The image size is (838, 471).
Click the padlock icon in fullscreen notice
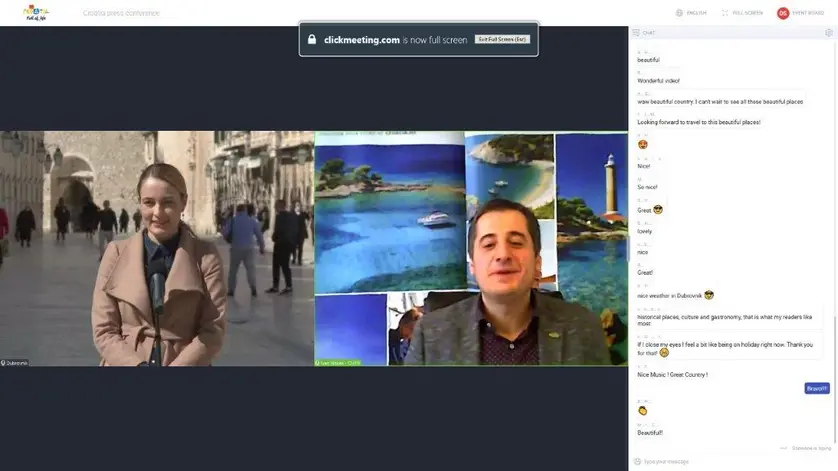pos(312,40)
